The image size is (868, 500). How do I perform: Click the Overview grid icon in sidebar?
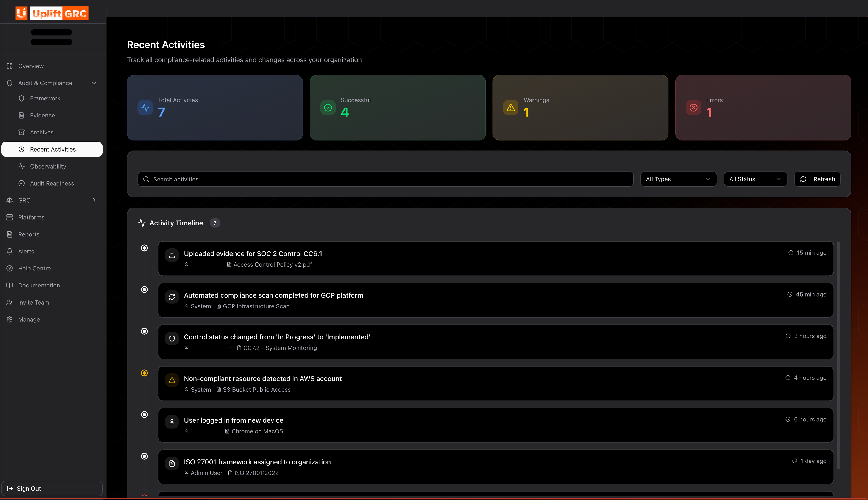tap(10, 66)
